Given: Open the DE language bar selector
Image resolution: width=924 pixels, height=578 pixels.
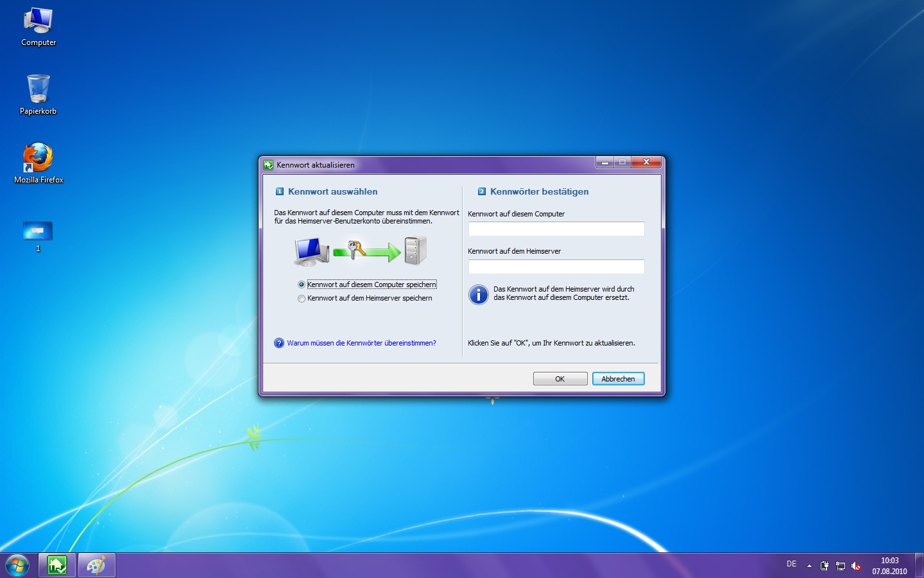Looking at the screenshot, I should click(x=791, y=564).
